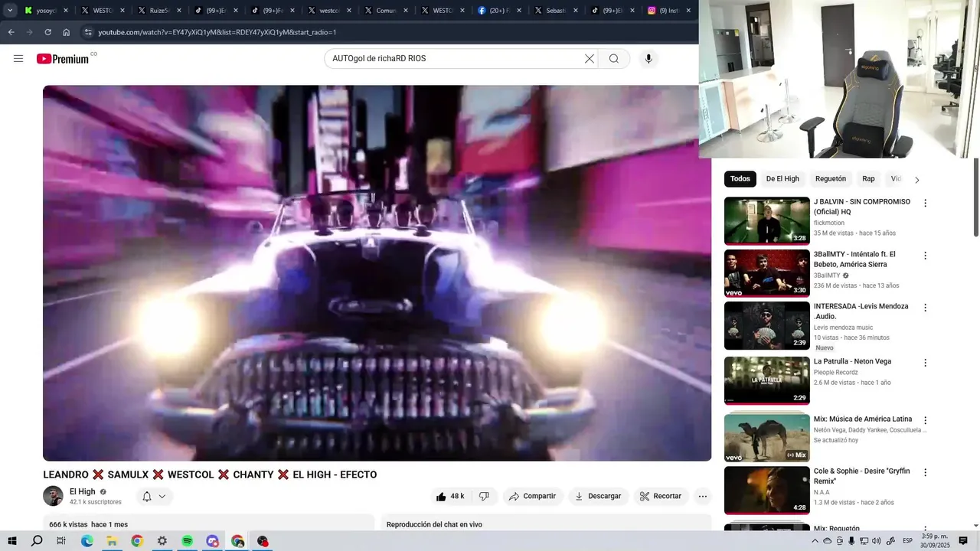Open the Cole & Sophie - Desire thumbnail

click(767, 491)
